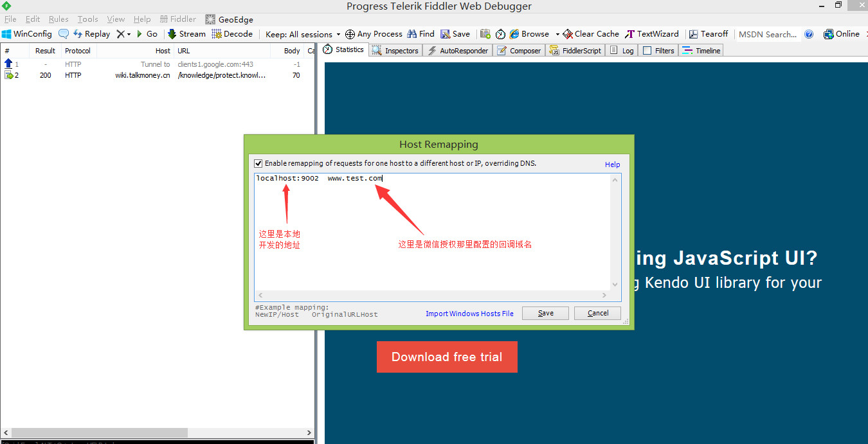Viewport: 868px width, 444px height.
Task: Click the Save toolbar button
Action: pyautogui.click(x=455, y=34)
